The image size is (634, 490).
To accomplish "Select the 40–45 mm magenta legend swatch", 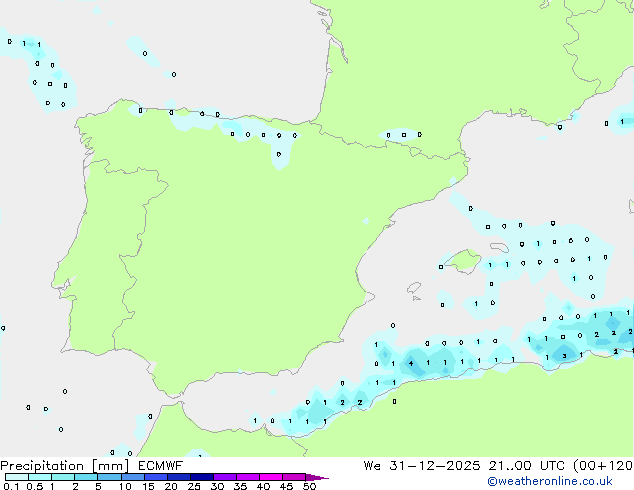I will [271, 477].
